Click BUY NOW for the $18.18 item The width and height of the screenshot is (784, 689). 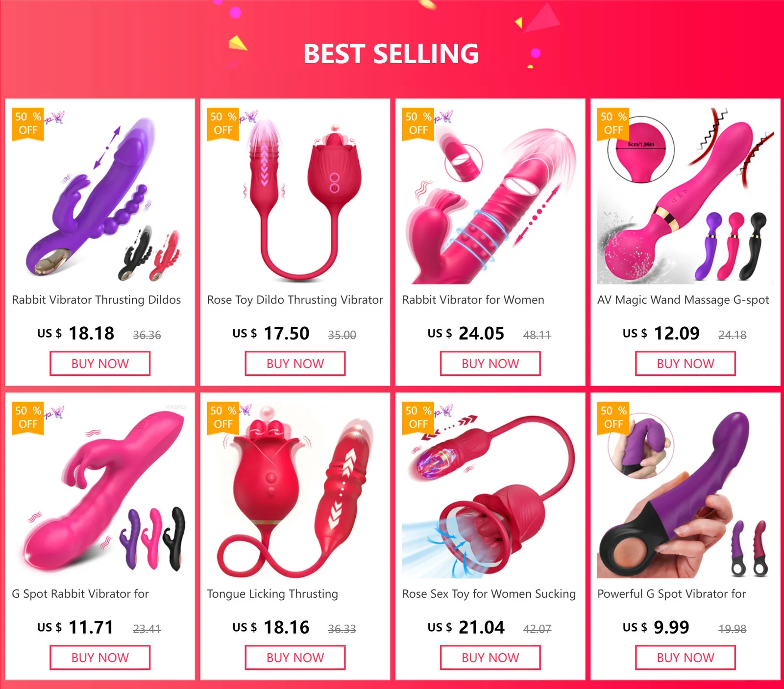[x=100, y=364]
